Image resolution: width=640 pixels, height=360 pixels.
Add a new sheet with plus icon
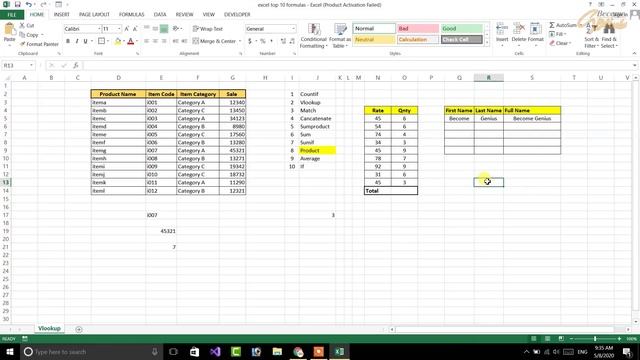[x=79, y=329]
